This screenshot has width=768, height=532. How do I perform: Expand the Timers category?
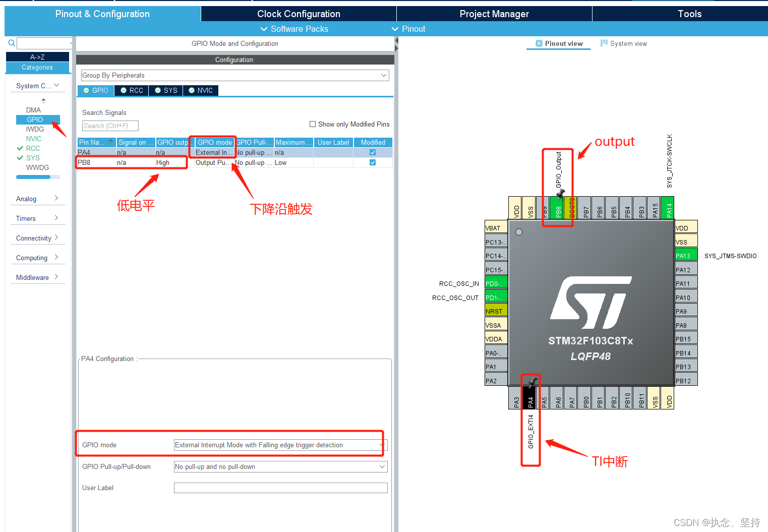(x=38, y=218)
